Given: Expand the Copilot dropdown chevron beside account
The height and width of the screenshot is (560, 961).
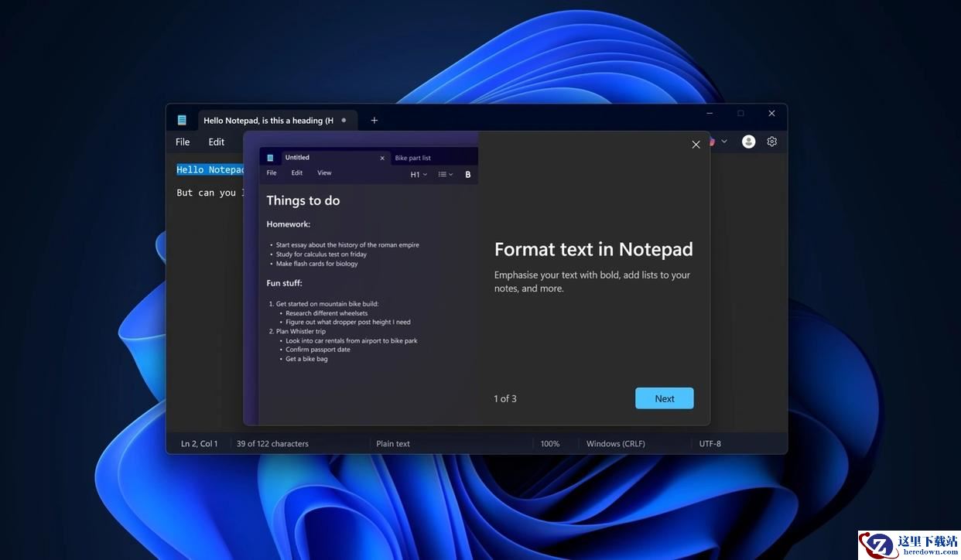Looking at the screenshot, I should [724, 142].
